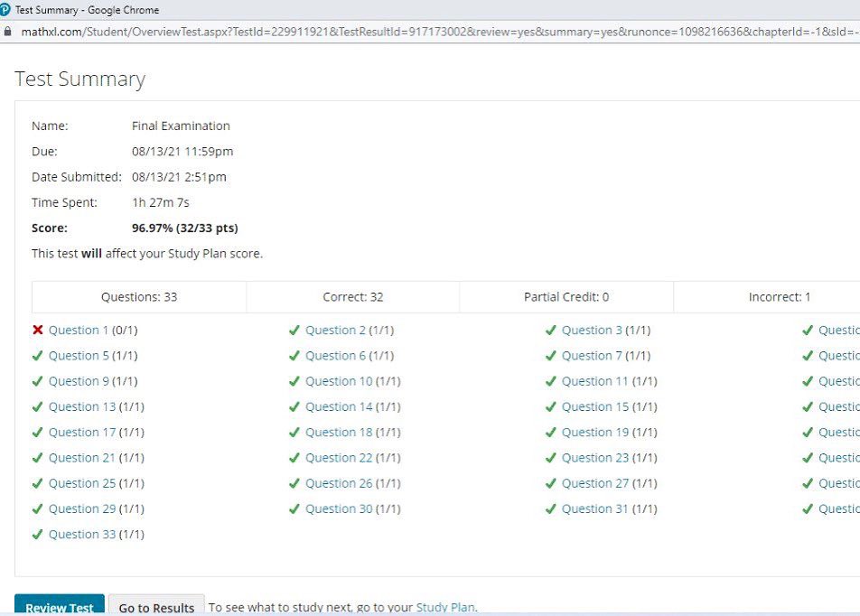
Task: Click the score 96.97% (32/33 pts)
Action: (x=185, y=229)
